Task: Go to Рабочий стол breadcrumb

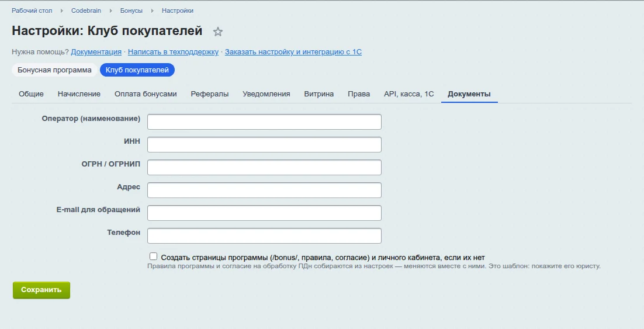Action: pos(32,11)
